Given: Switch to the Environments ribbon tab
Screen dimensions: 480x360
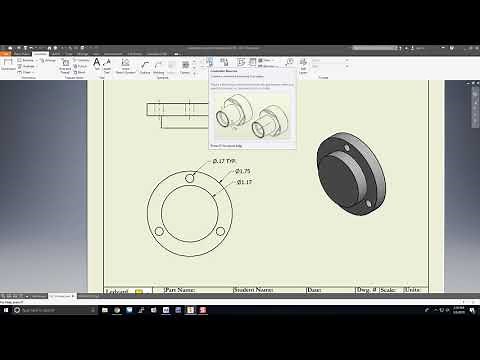Looking at the screenshot, I should (x=113, y=54).
